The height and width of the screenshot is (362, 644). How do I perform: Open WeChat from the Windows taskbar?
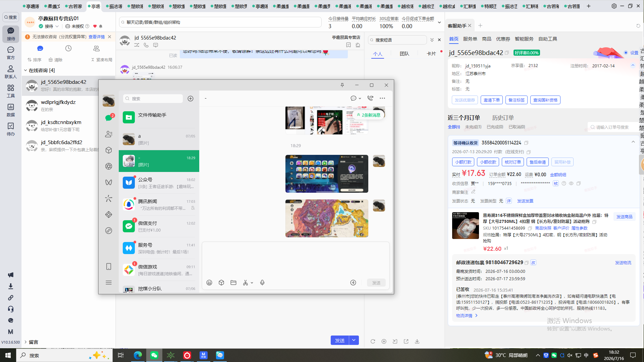click(x=154, y=355)
